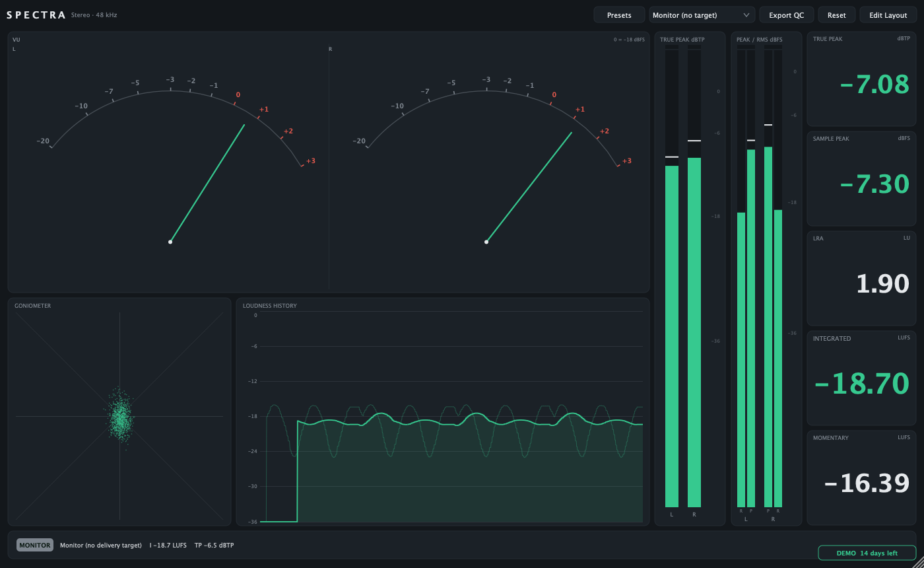Click the True Peak L peak-hold marker
Viewport: 924px width, 568px height.
[672, 157]
